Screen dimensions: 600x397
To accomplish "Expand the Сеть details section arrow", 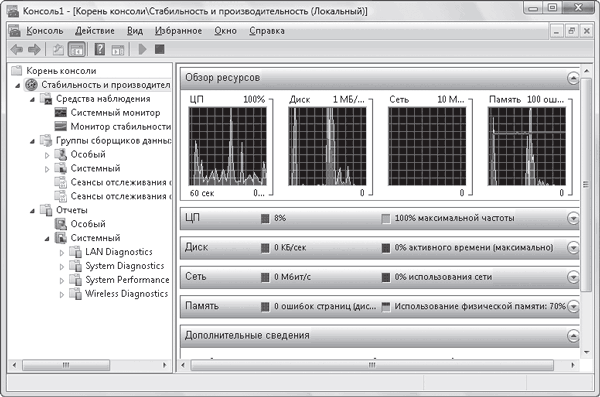I will [x=573, y=277].
